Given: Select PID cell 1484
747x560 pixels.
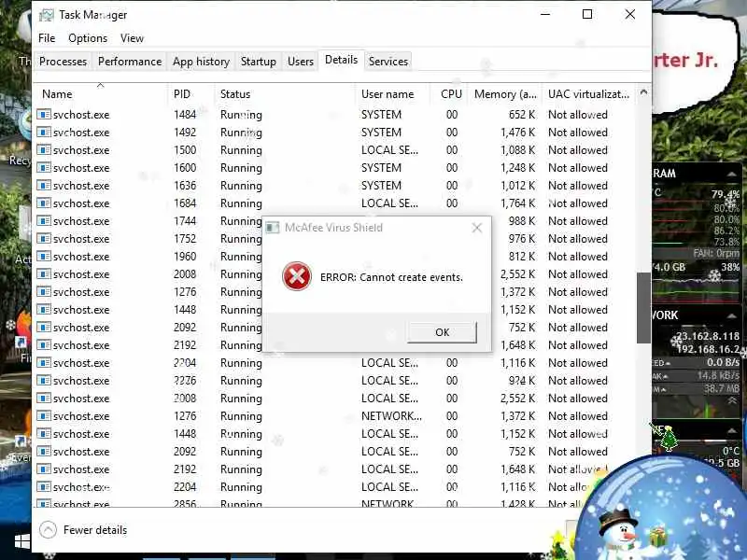Looking at the screenshot, I should pos(185,114).
